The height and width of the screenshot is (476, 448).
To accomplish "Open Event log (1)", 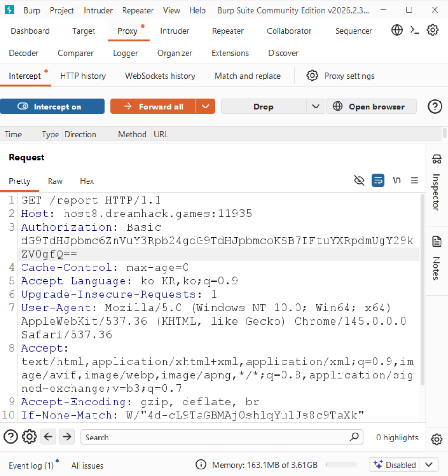I will pyautogui.click(x=31, y=465).
